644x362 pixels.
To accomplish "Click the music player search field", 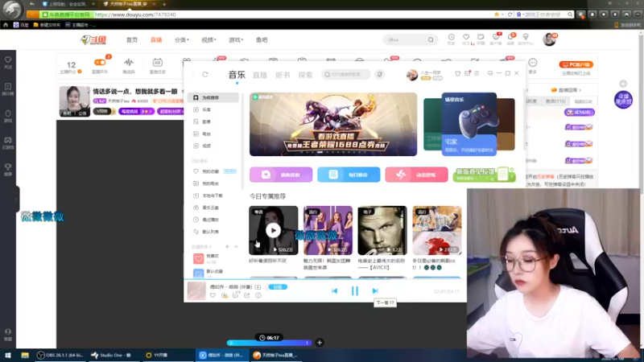I will pyautogui.click(x=346, y=74).
